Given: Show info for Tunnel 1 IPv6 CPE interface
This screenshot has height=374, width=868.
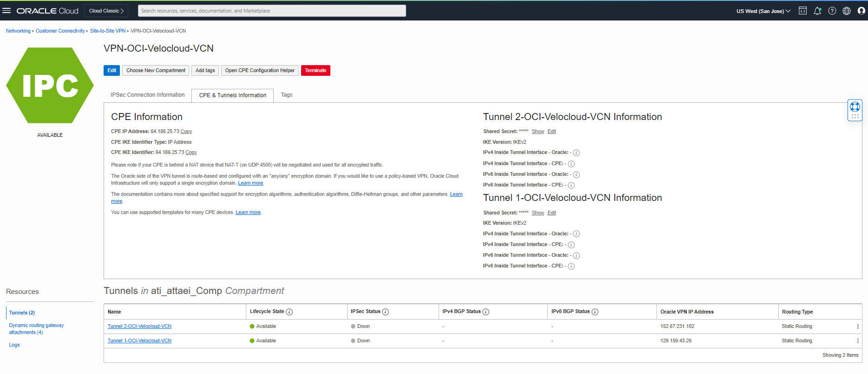Looking at the screenshot, I should click(x=571, y=266).
